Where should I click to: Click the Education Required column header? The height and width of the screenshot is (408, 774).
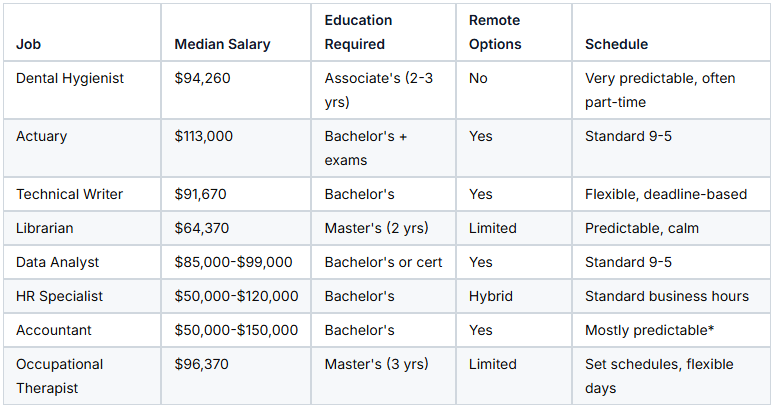358,32
